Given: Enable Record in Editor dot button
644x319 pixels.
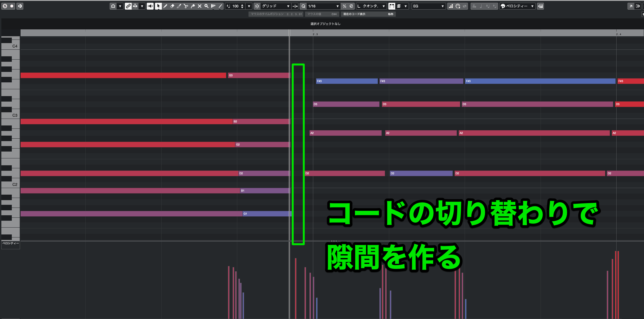Looking at the screenshot, I should [12, 6].
